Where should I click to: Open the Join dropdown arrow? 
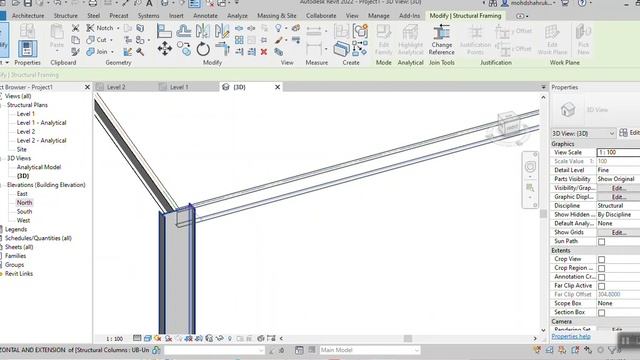point(112,52)
